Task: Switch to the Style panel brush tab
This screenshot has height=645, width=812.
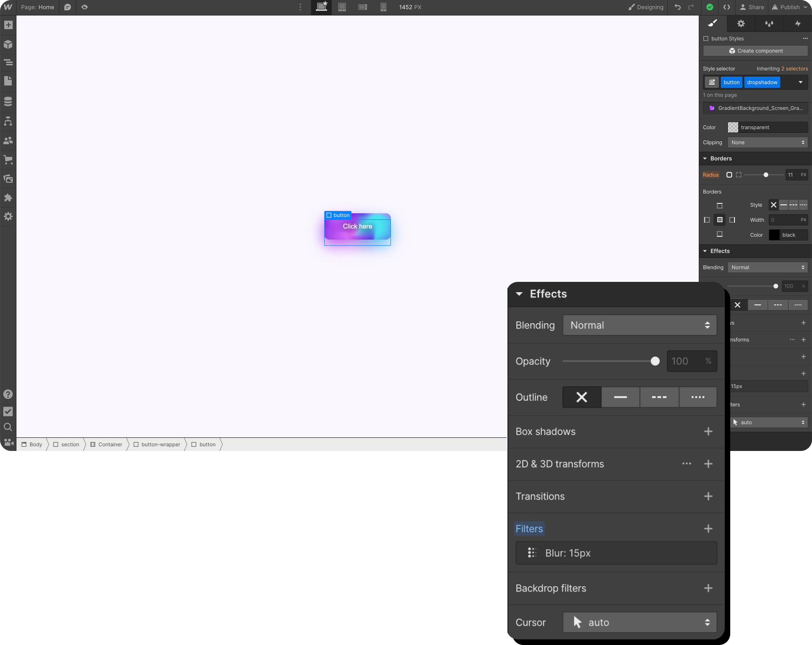Action: click(712, 23)
